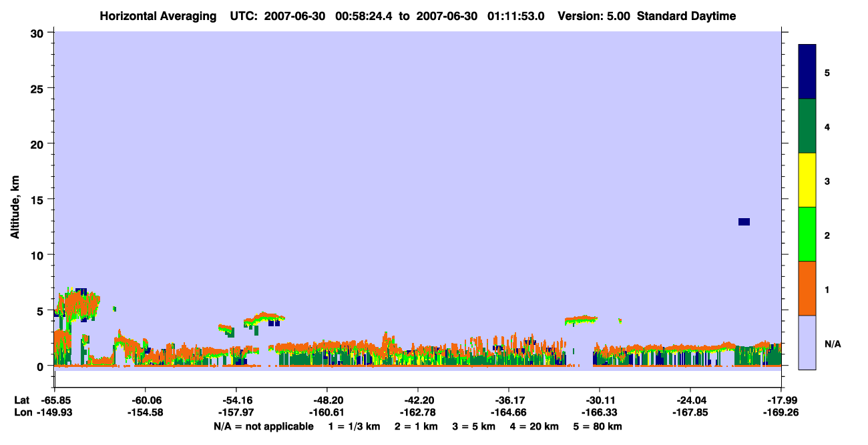The width and height of the screenshot is (868, 445).
Task: Click the longitude value '-164.66'
Action: pos(508,412)
